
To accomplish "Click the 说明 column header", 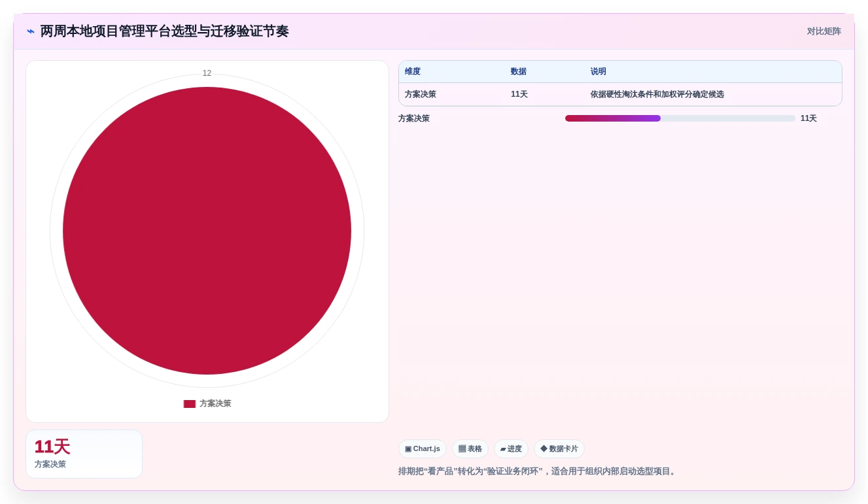I will 599,72.
